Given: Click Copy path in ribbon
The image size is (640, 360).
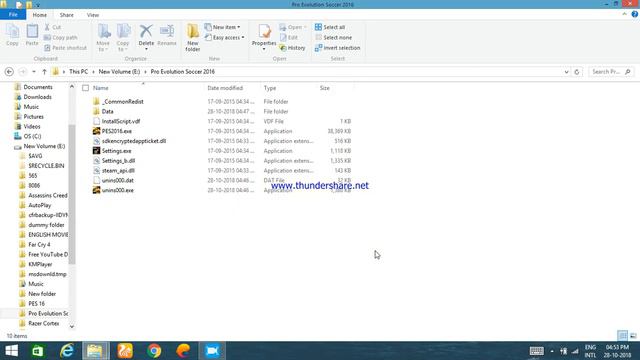Looking at the screenshot, I should [60, 38].
